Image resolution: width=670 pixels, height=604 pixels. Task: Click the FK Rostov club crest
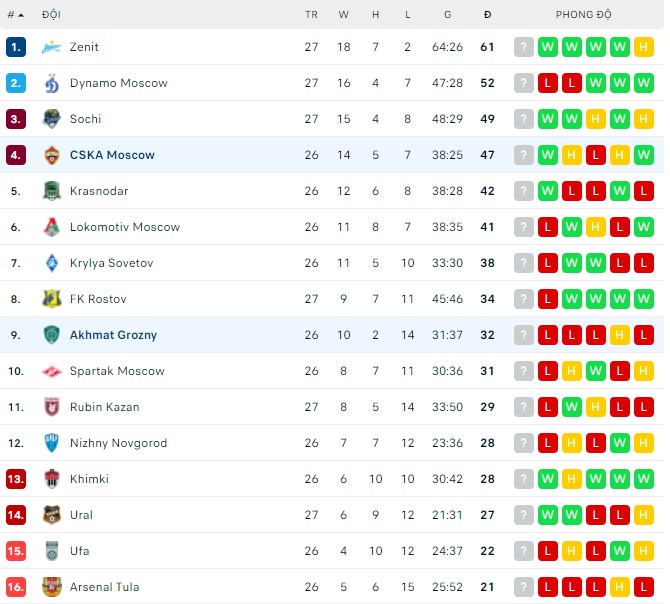coord(52,299)
